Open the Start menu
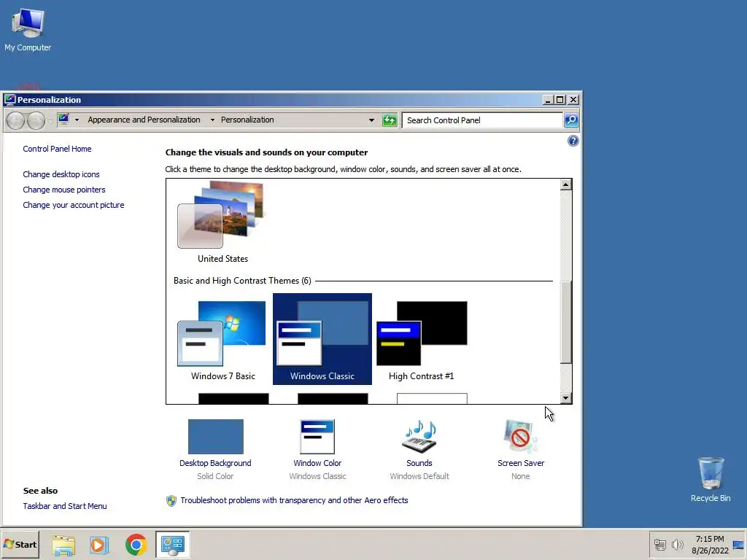 click(x=20, y=545)
